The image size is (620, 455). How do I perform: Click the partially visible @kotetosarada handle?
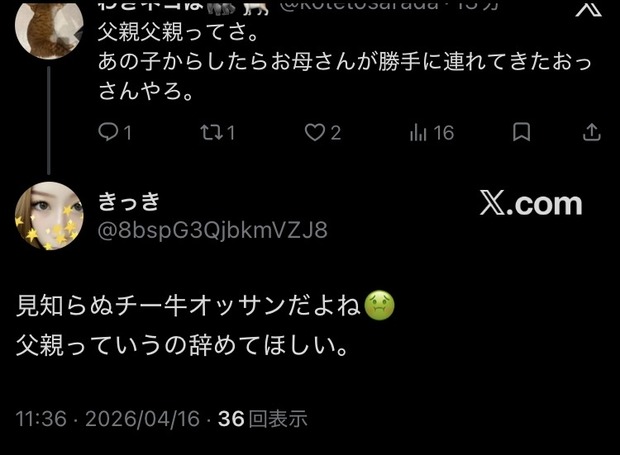tap(358, 5)
